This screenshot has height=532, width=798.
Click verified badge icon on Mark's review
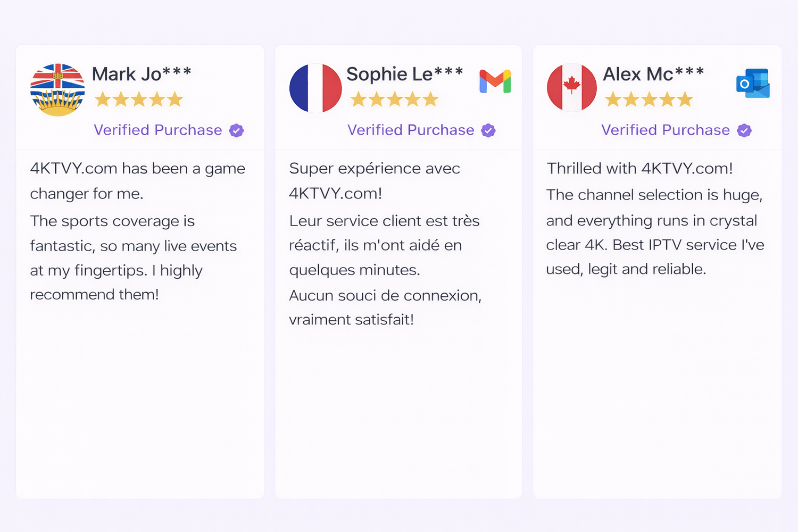pyautogui.click(x=236, y=130)
